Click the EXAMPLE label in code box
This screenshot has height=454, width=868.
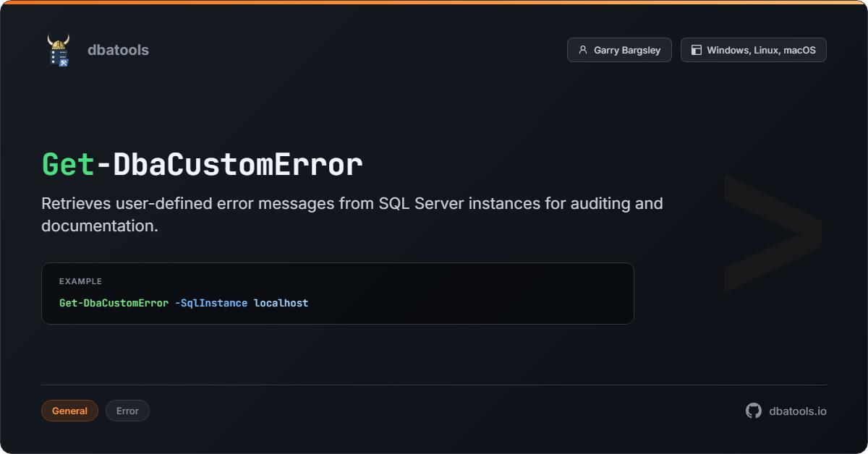click(x=80, y=281)
